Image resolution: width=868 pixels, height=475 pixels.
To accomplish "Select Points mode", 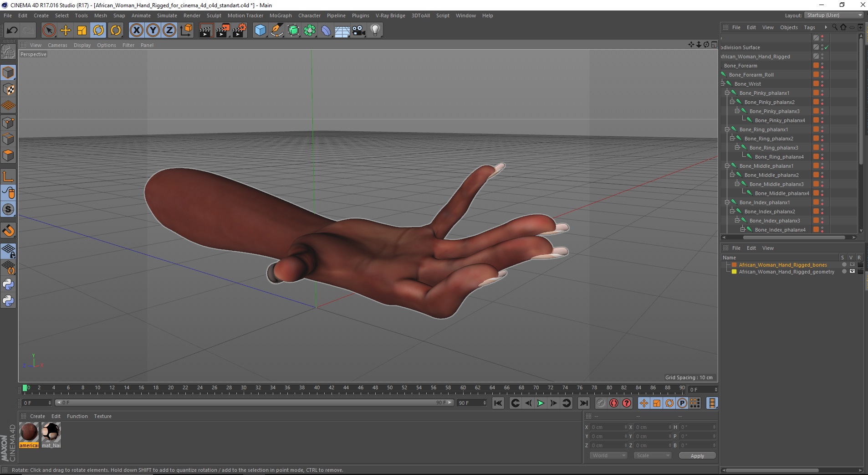I will (8, 123).
